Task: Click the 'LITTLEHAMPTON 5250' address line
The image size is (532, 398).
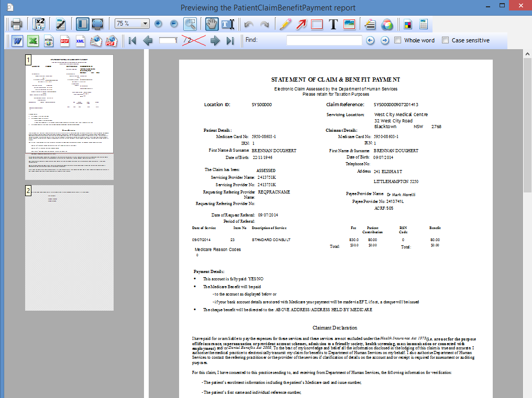Action: pos(396,181)
